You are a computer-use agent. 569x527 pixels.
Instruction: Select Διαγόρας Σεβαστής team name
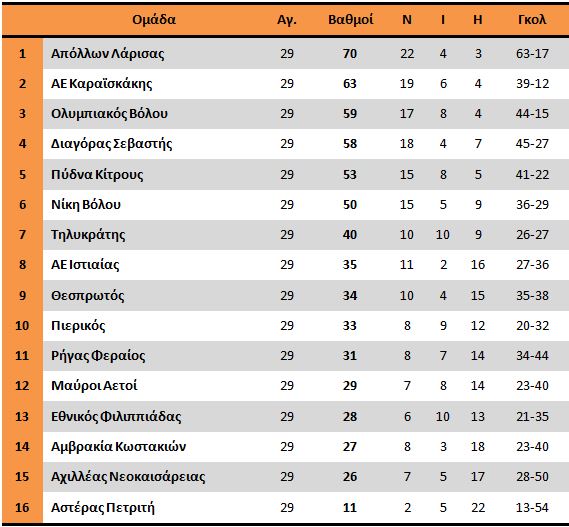point(111,144)
